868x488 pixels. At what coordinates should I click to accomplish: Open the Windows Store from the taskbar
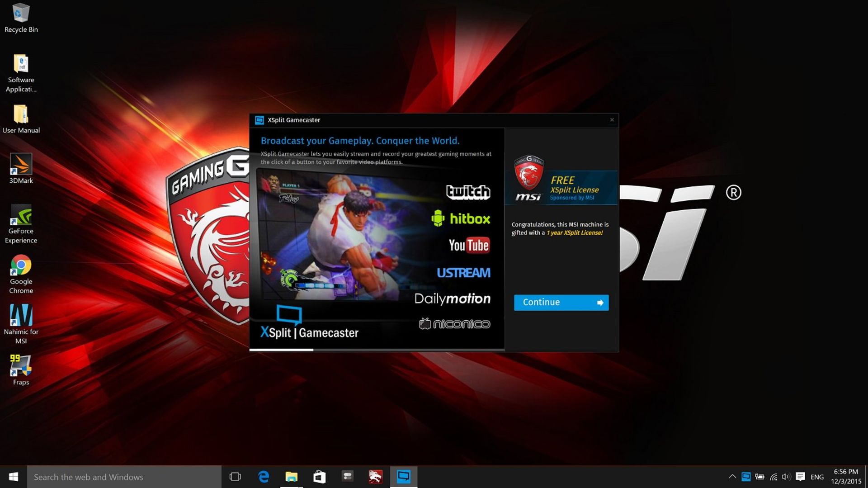(320, 477)
